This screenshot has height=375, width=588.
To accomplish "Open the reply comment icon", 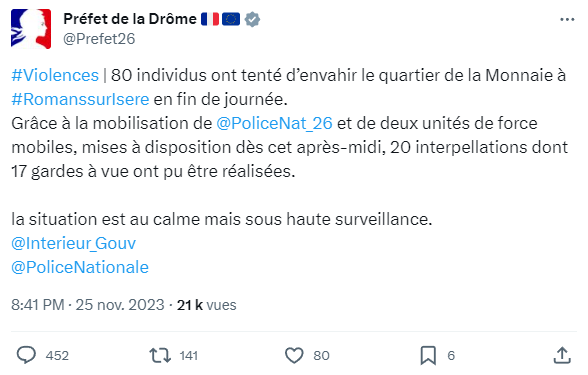I will point(26,355).
